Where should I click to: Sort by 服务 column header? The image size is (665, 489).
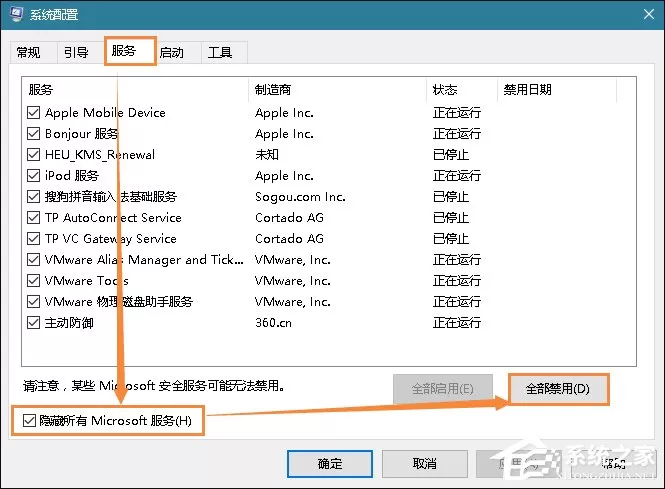point(135,89)
